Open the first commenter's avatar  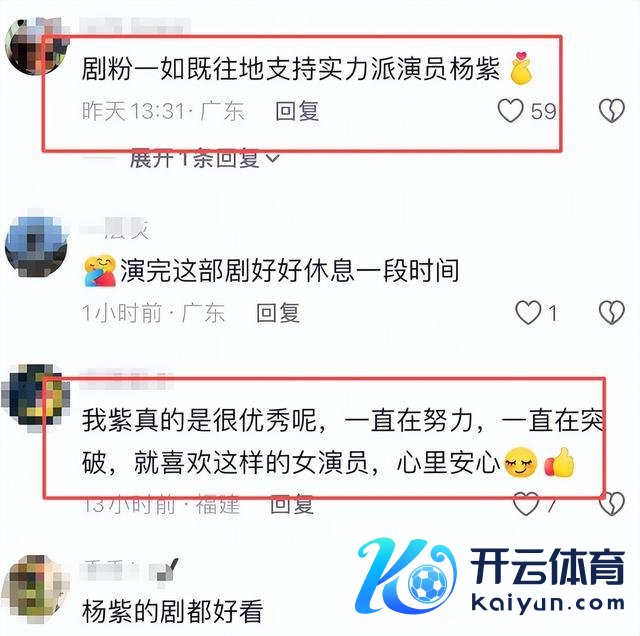pyautogui.click(x=36, y=46)
